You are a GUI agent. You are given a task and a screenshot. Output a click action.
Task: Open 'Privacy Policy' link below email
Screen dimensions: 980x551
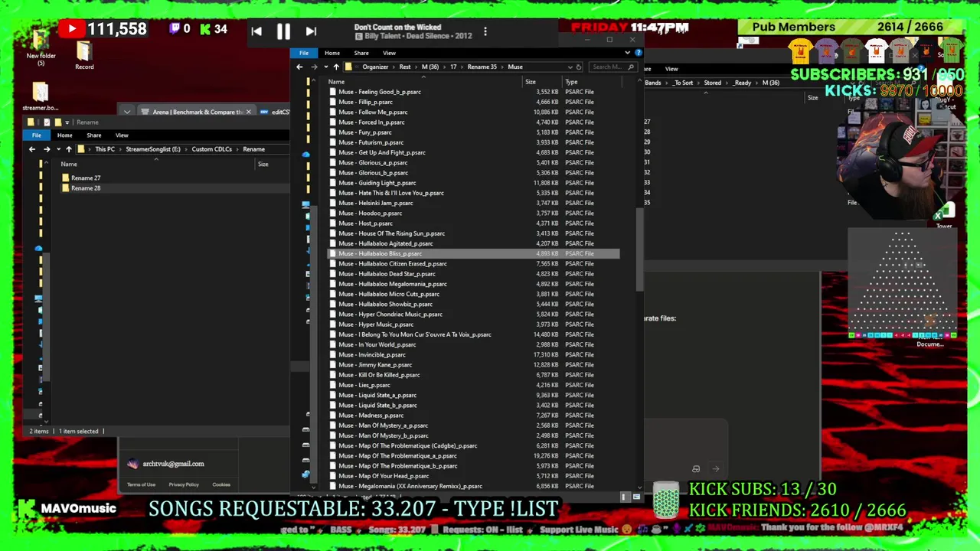(184, 484)
